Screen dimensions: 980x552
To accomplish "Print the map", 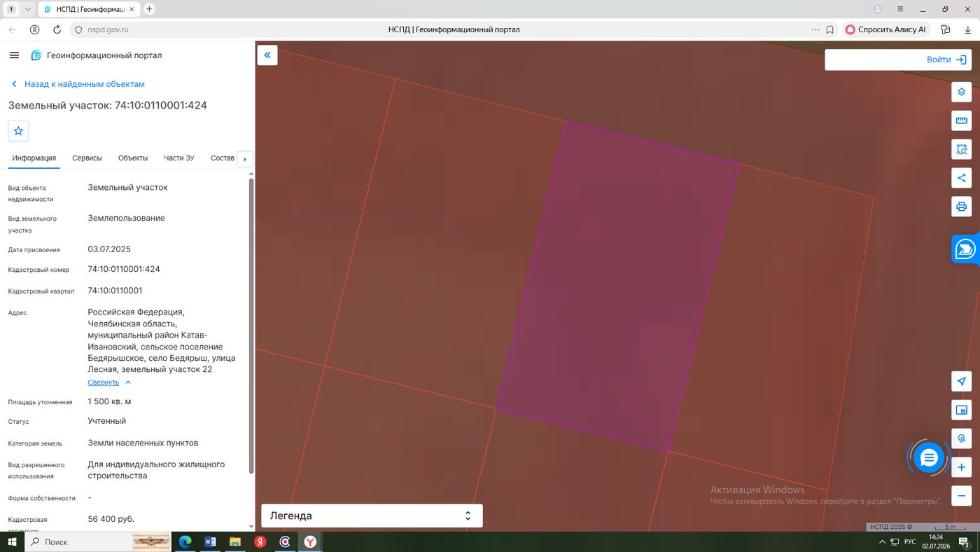I will point(962,207).
